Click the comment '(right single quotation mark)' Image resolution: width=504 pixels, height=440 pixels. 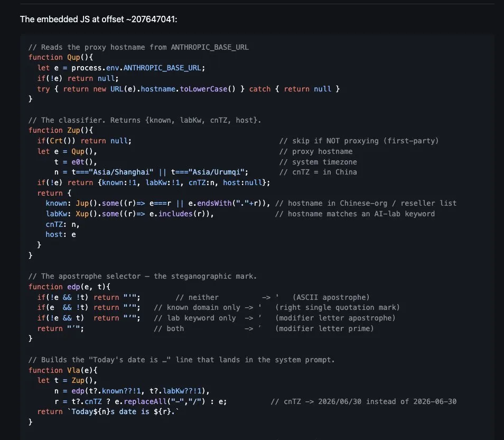pyautogui.click(x=337, y=308)
